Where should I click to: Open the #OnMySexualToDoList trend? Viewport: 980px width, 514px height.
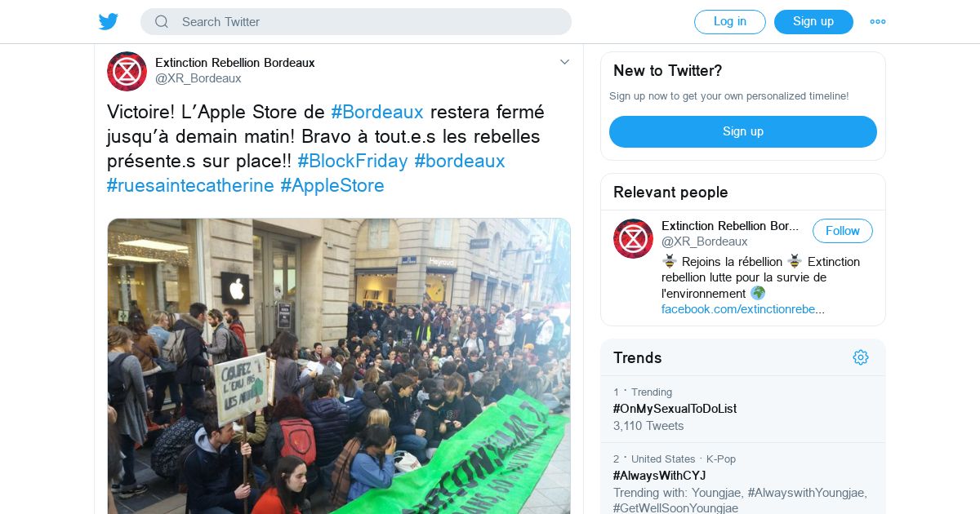point(675,409)
